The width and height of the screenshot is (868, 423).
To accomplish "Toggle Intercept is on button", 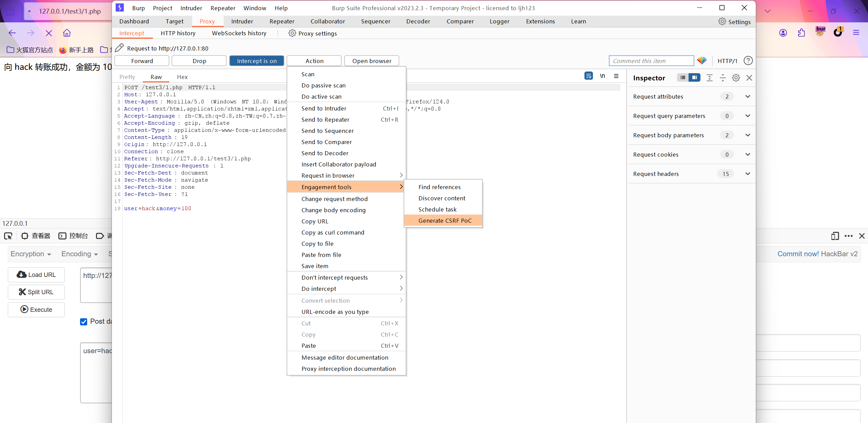I will tap(256, 61).
